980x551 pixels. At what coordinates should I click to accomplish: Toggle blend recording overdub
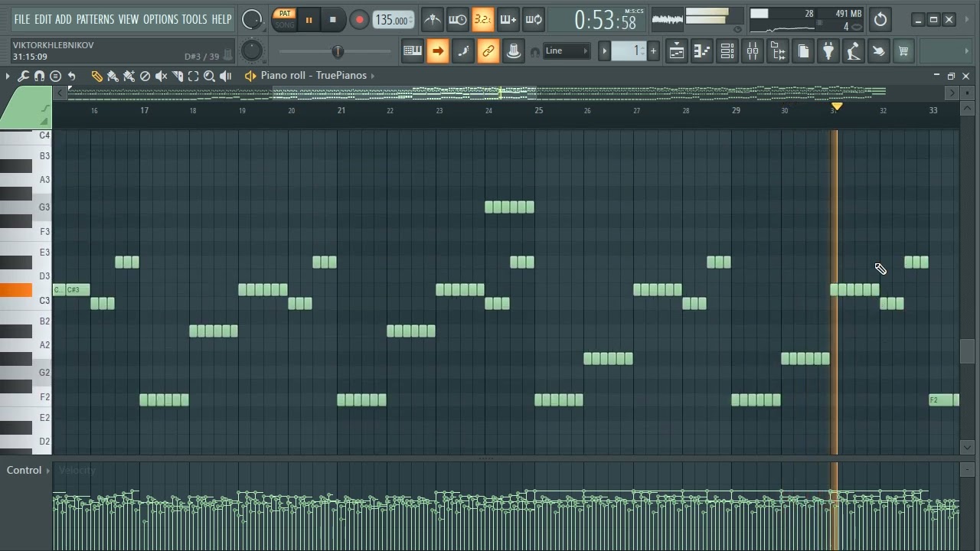(x=508, y=20)
